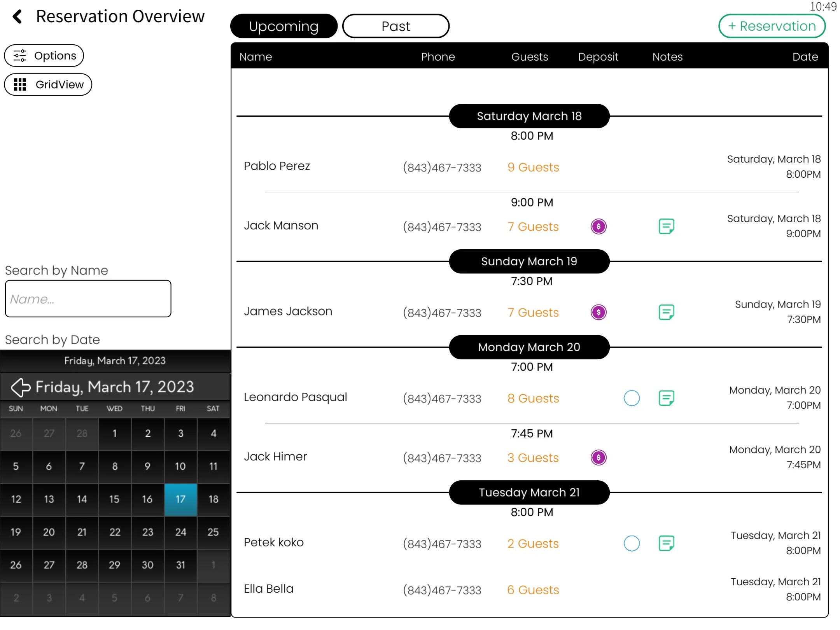Screen dimensions: 840x630
Task: Switch to the Past tab
Action: [x=395, y=26]
